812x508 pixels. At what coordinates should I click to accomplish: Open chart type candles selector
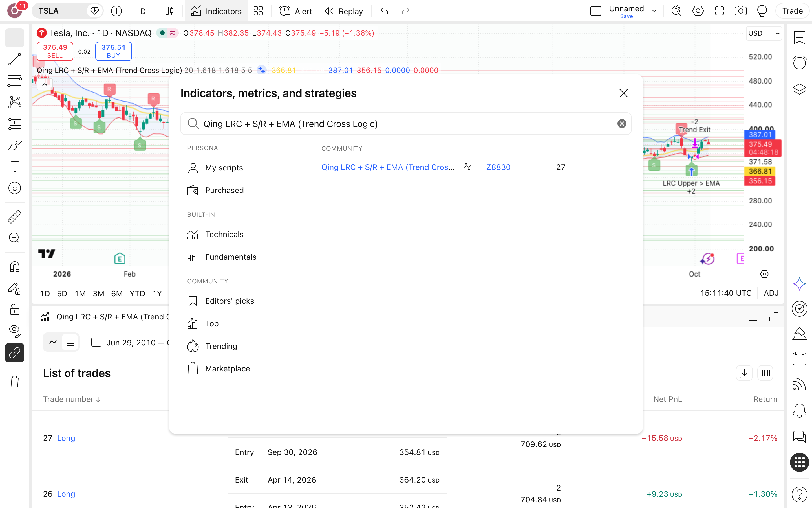point(169,11)
